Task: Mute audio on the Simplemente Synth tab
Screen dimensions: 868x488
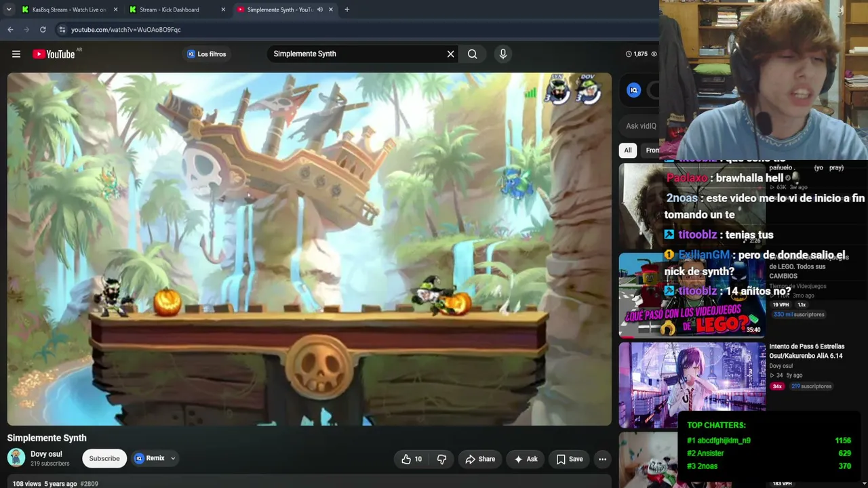Action: coord(319,9)
